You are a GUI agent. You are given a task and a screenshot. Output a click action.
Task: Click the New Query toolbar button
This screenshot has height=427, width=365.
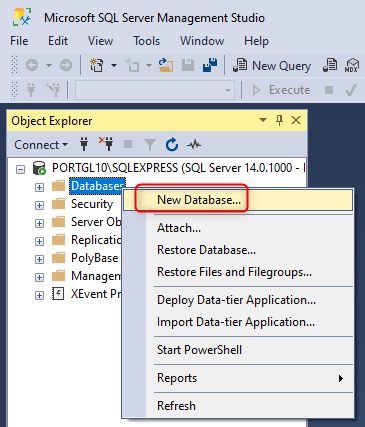[x=272, y=65]
